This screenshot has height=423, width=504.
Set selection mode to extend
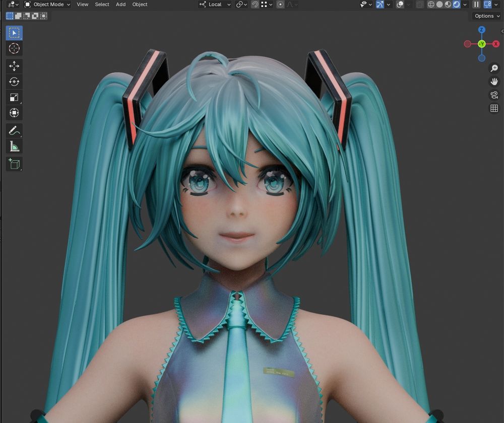pyautogui.click(x=18, y=16)
